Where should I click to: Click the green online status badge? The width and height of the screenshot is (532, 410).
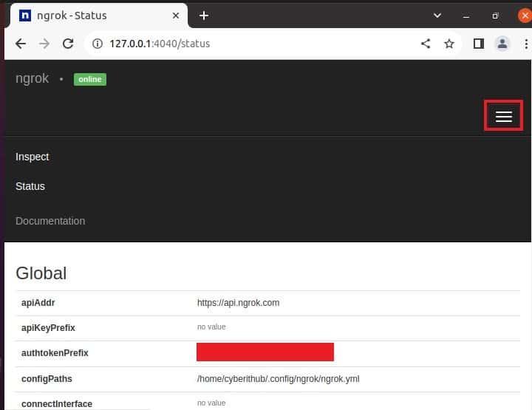90,79
